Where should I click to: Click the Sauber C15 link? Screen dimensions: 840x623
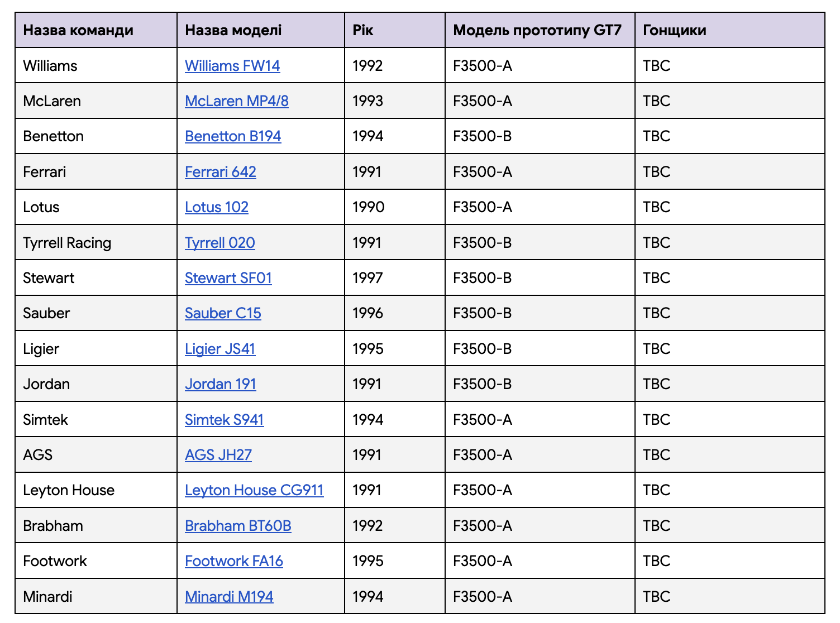(223, 313)
